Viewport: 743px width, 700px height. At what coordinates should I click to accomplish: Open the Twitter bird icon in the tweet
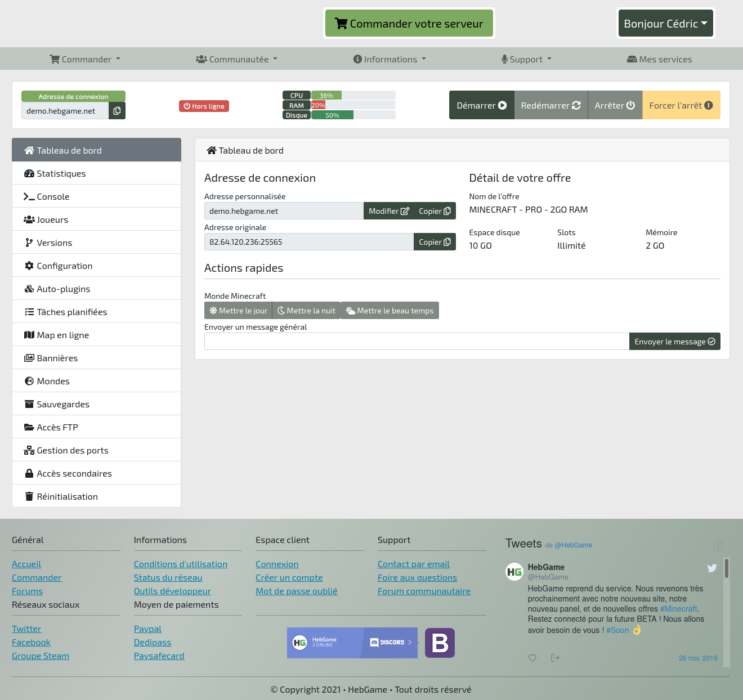click(x=712, y=568)
